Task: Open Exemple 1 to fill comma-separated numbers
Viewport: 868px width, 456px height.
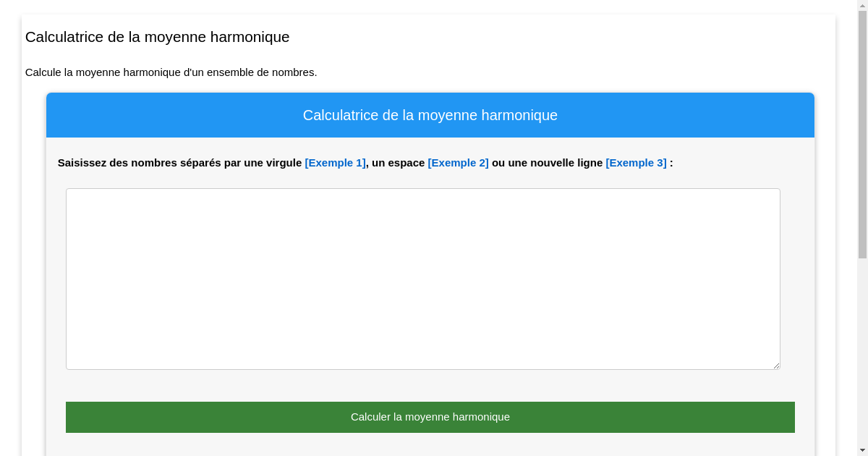Action: point(335,163)
